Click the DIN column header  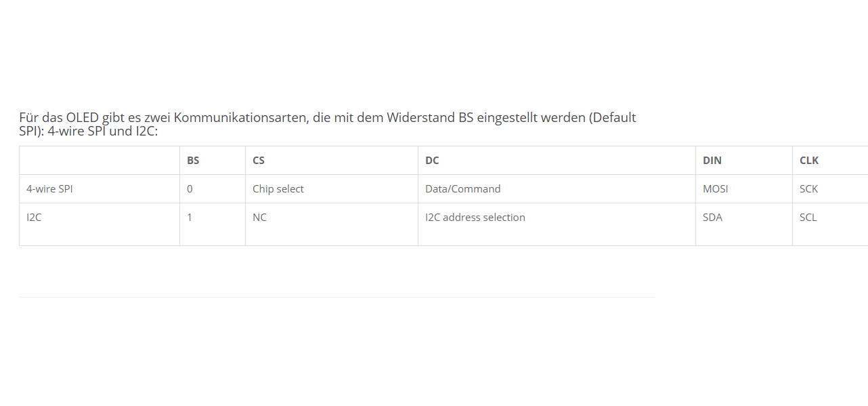click(712, 161)
